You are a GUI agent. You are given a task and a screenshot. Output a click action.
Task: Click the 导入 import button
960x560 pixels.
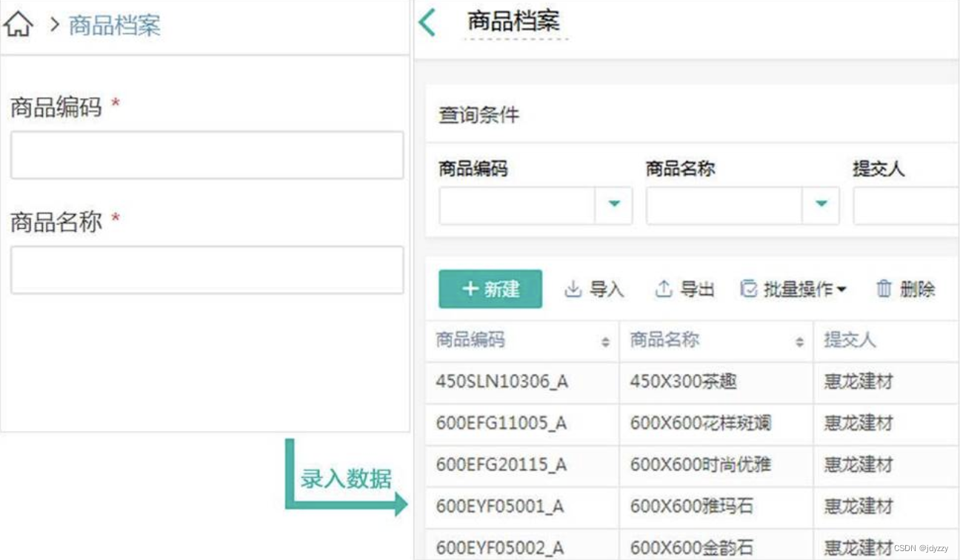click(x=594, y=290)
